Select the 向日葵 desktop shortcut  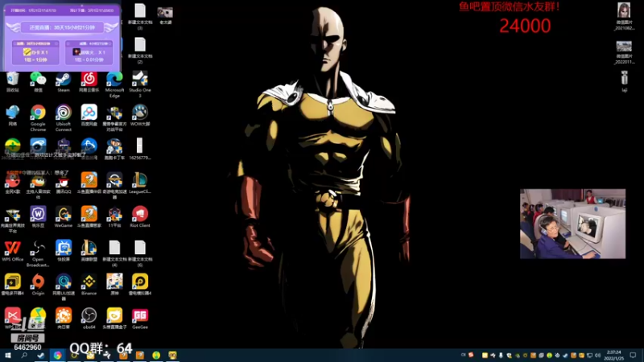tap(64, 319)
